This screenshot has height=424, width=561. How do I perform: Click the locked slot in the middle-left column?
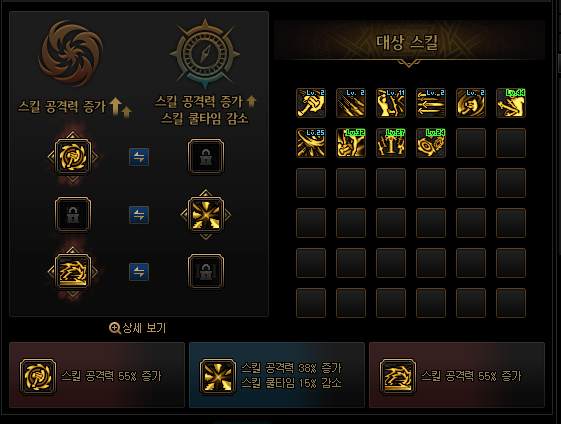point(73,215)
